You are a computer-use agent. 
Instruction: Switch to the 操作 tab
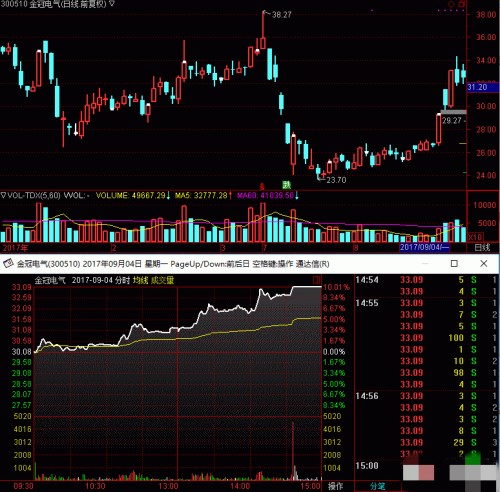(336, 486)
